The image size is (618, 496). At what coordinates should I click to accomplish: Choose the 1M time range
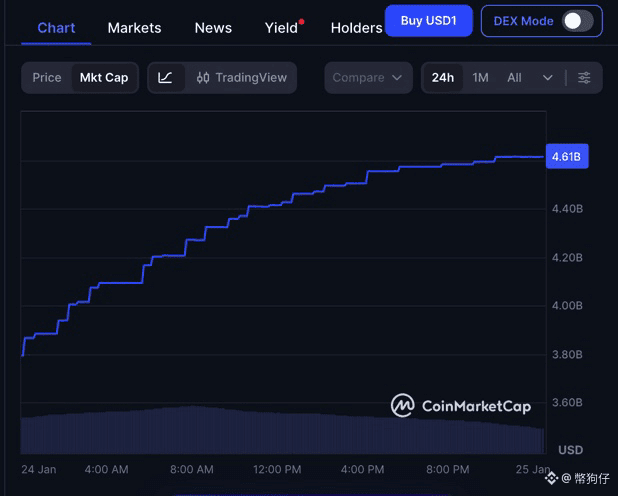[x=481, y=78]
